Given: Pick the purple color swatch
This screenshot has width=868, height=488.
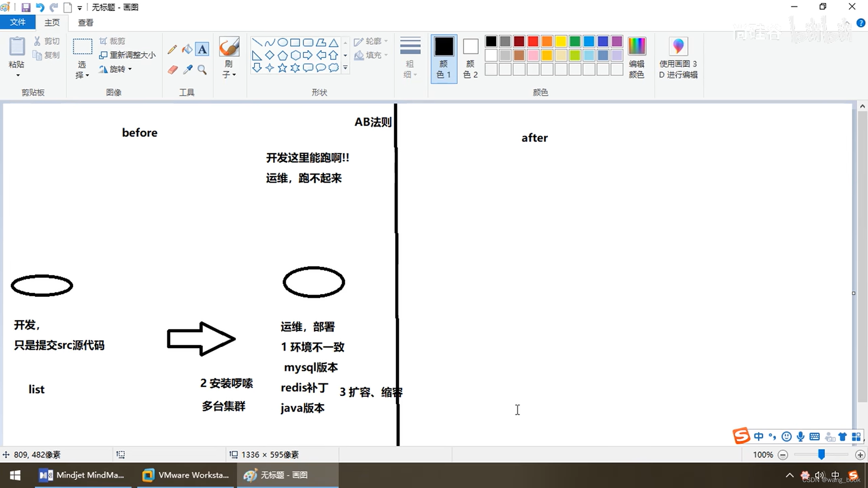Looking at the screenshot, I should click(617, 42).
